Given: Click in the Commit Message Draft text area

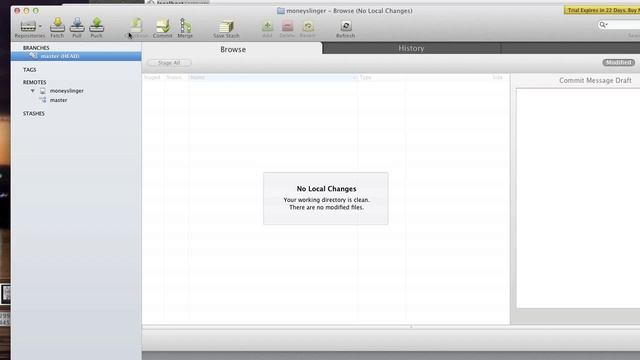Looking at the screenshot, I should click(x=578, y=198).
